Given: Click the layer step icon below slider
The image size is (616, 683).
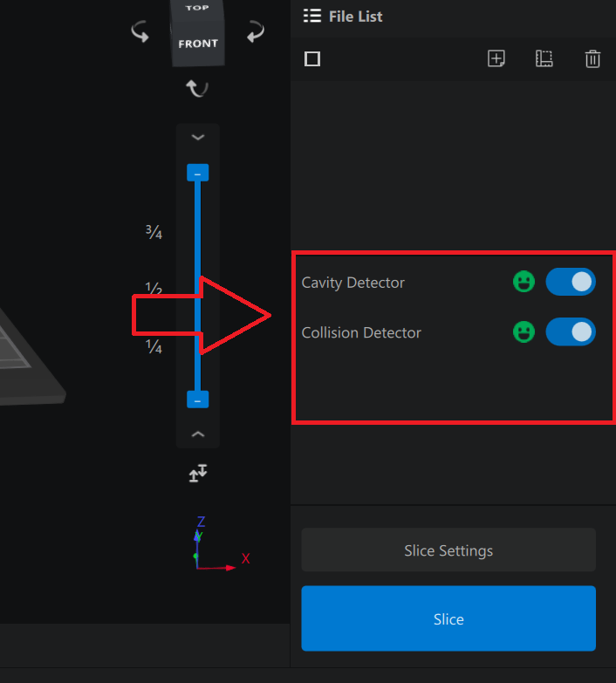Looking at the screenshot, I should tap(198, 474).
